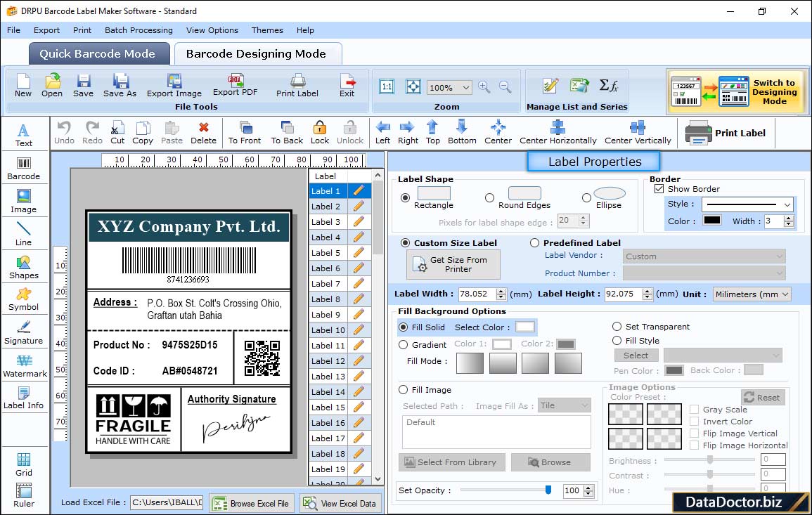Click Get Size From Printer button
The image size is (812, 515).
click(x=453, y=264)
